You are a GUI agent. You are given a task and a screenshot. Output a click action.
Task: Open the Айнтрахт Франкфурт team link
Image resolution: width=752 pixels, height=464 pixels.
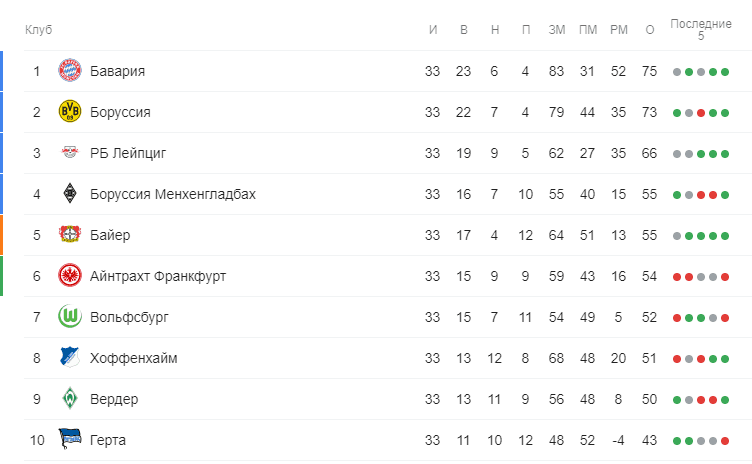[x=158, y=276]
